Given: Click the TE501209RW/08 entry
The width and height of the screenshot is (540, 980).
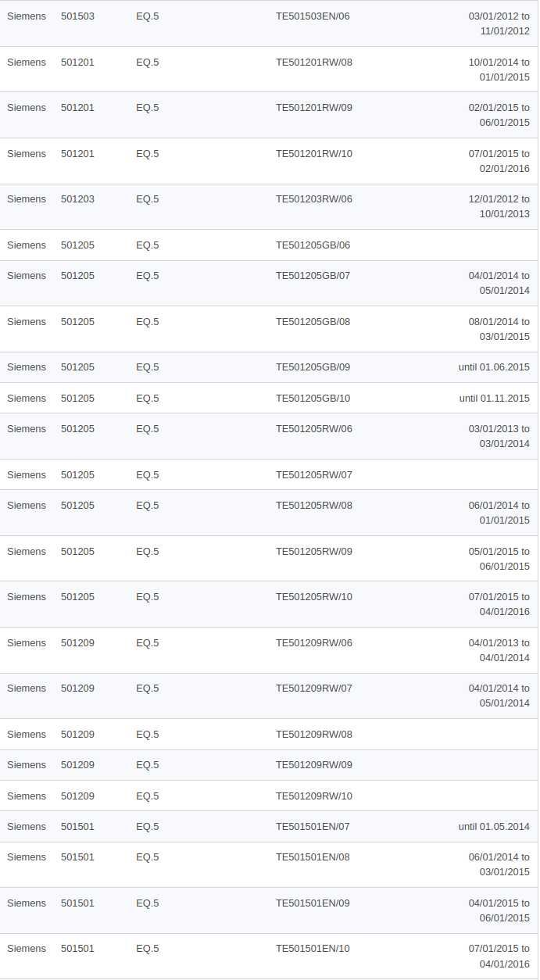Looking at the screenshot, I should [314, 735].
